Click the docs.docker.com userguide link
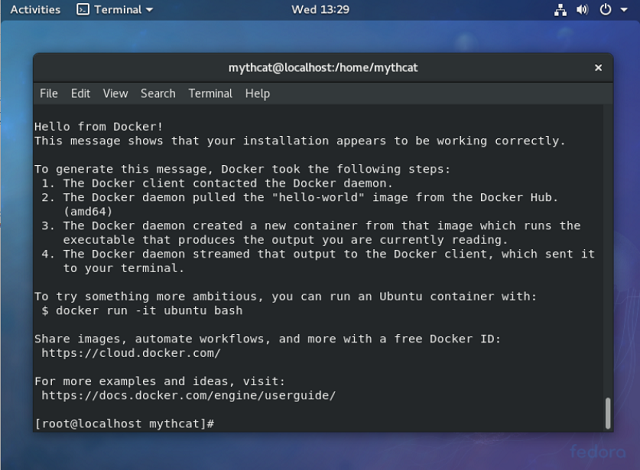 point(189,395)
